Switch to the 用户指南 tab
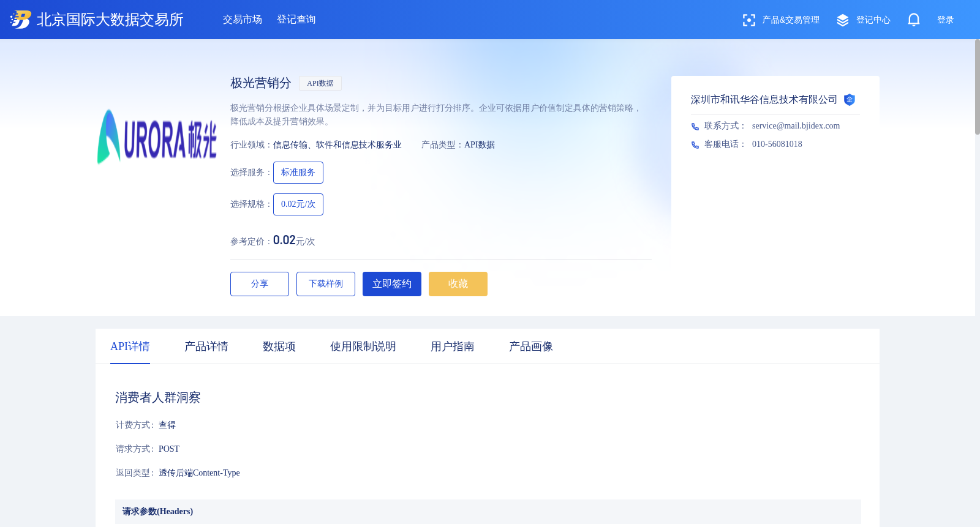Screen dimensions: 980x527 [453, 346]
